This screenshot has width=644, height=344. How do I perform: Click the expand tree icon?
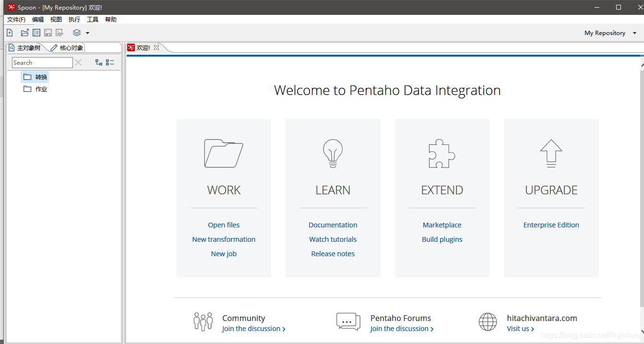99,62
